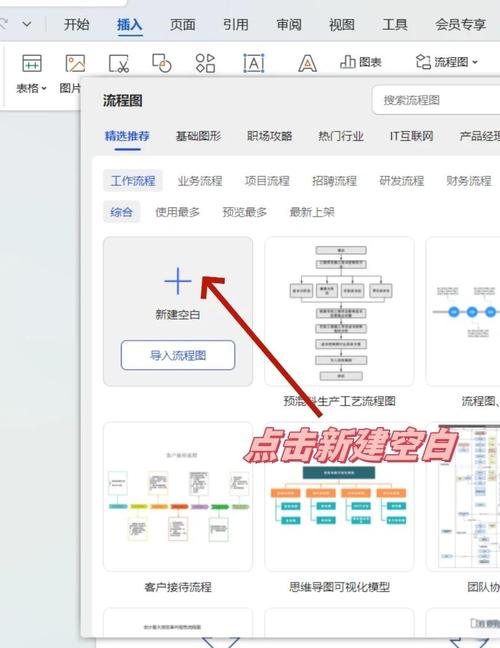Choose the 财务流程 filter
This screenshot has height=648, width=500.
[x=469, y=181]
